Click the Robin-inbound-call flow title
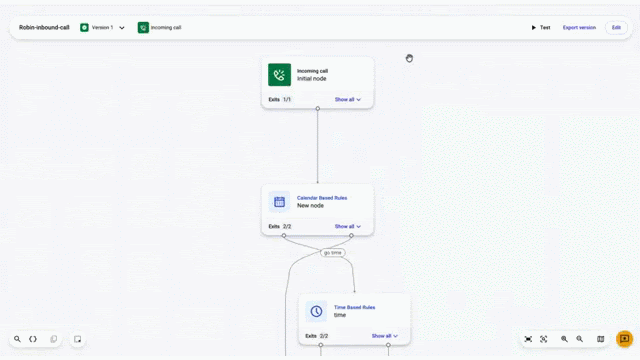Screen dimensions: 640x360 pyautogui.click(x=44, y=27)
